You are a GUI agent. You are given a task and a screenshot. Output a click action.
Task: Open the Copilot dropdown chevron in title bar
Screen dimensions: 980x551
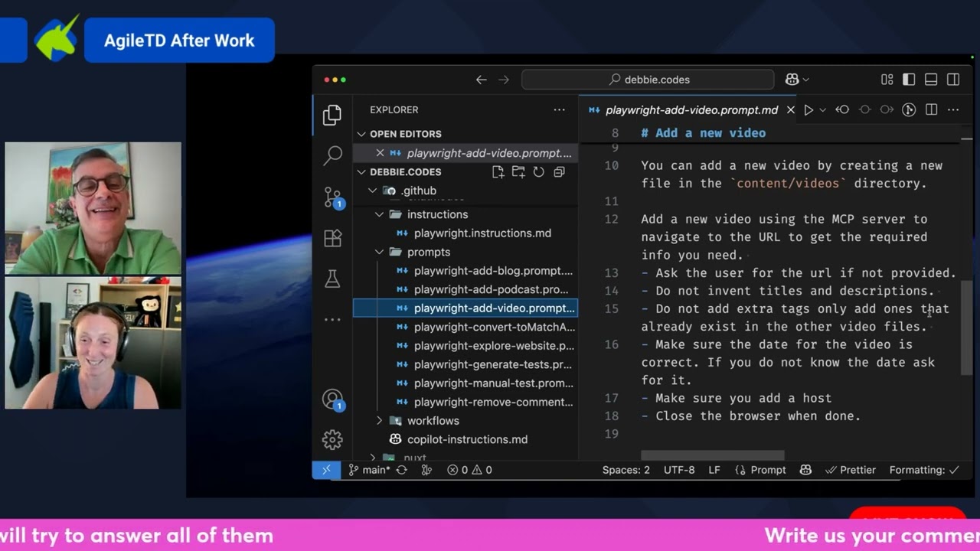(x=805, y=80)
